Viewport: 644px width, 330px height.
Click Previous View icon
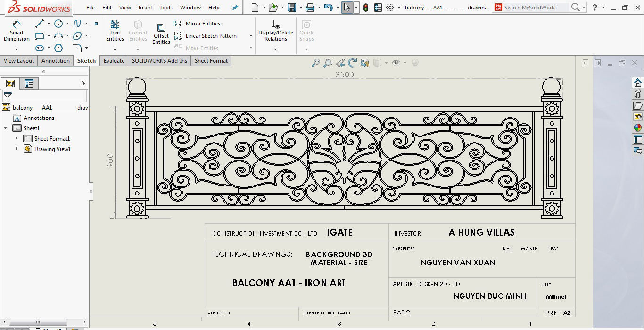(340, 63)
